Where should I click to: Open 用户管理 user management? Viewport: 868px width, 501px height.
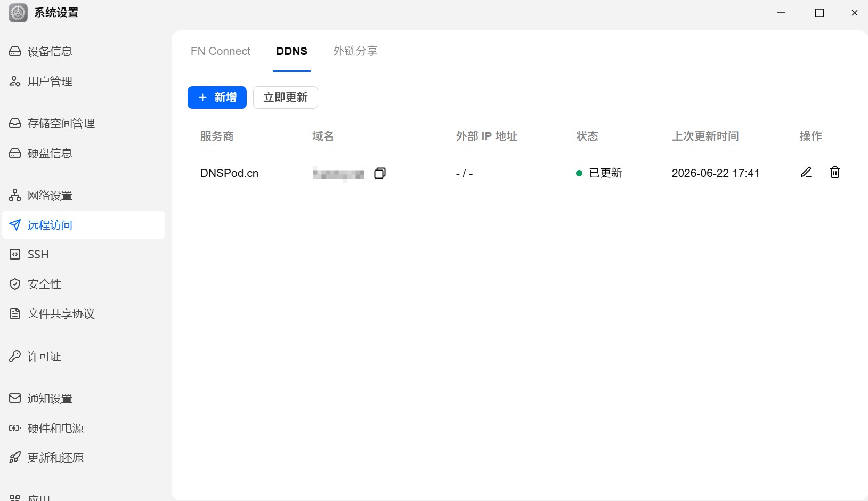[84, 81]
